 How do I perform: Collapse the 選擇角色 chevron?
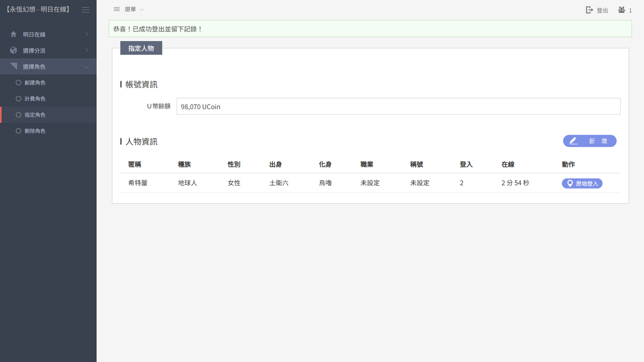point(86,67)
